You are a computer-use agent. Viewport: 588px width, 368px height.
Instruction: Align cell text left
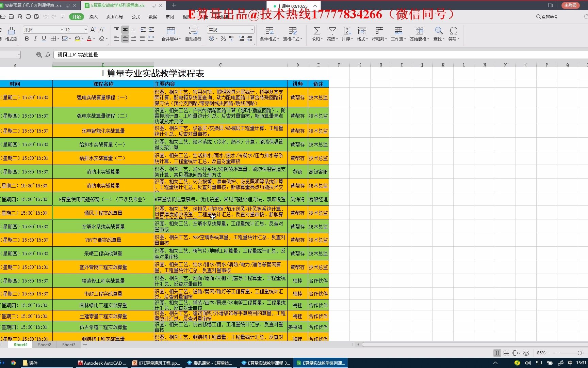point(117,39)
